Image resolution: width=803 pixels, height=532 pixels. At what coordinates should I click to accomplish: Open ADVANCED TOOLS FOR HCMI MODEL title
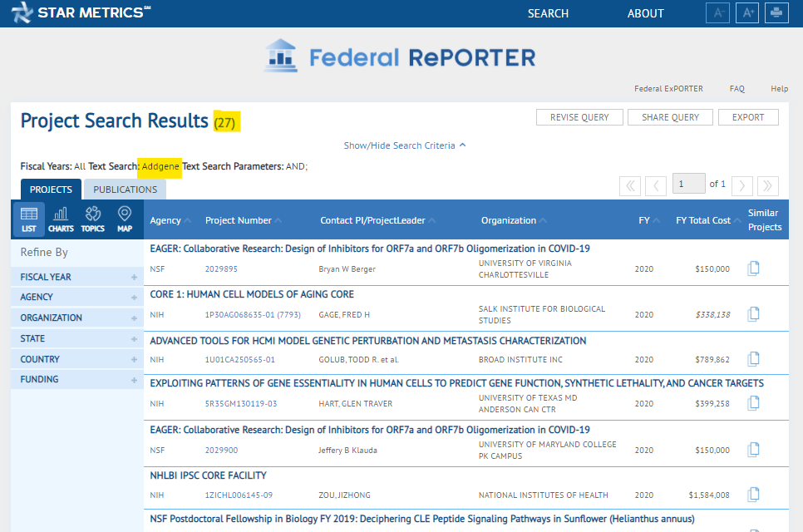367,341
